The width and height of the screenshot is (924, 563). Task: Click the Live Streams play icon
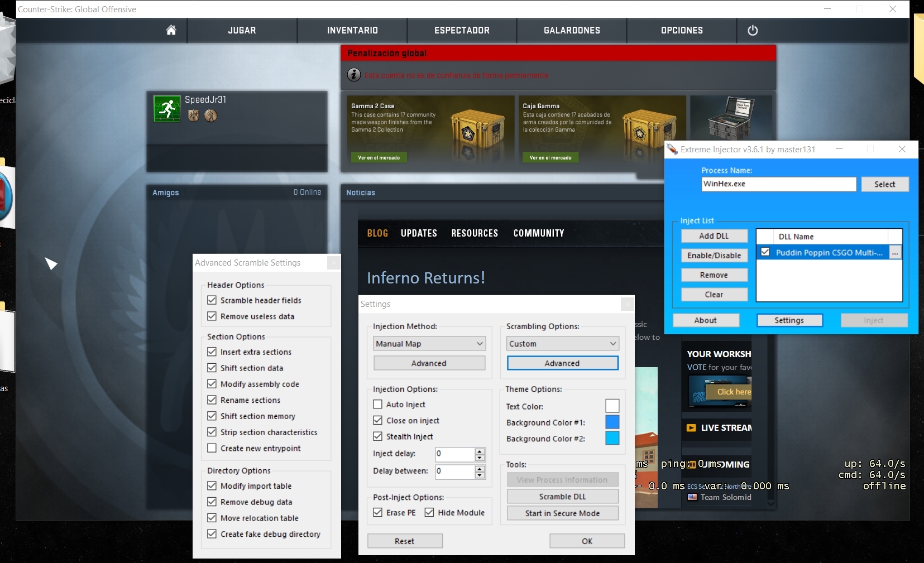point(691,428)
